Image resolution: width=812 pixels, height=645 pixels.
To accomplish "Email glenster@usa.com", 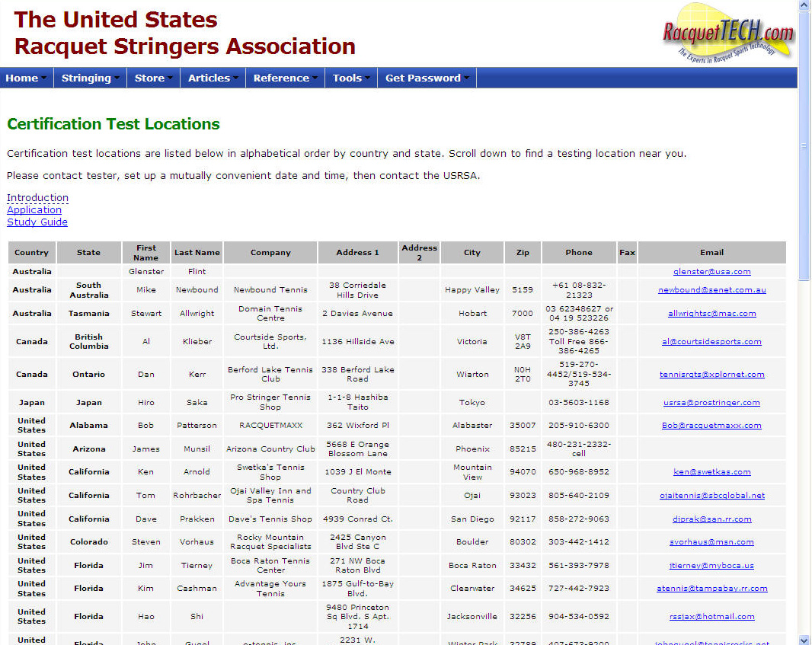I will (711, 272).
